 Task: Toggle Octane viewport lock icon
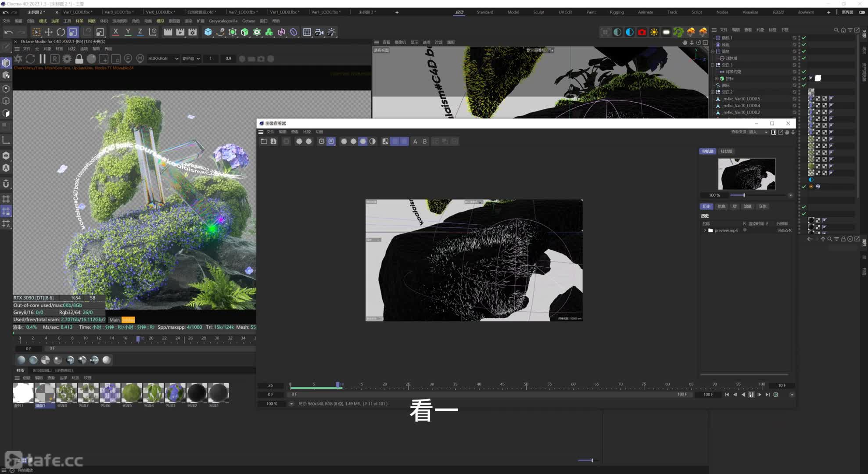pos(79,58)
